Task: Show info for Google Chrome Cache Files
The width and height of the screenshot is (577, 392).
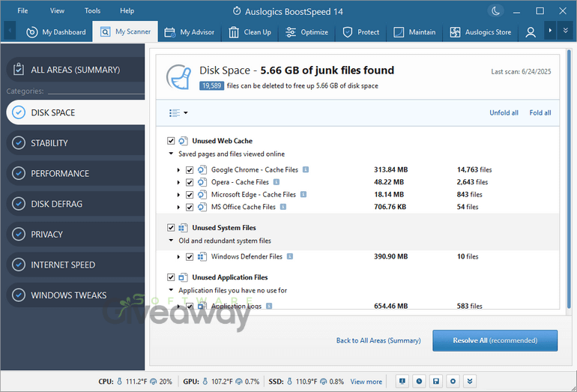Action: [306, 169]
